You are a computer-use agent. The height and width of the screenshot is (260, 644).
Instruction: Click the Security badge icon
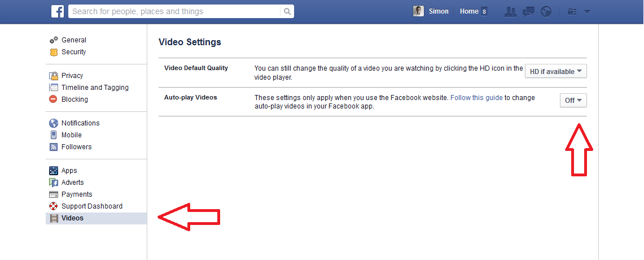tap(54, 52)
